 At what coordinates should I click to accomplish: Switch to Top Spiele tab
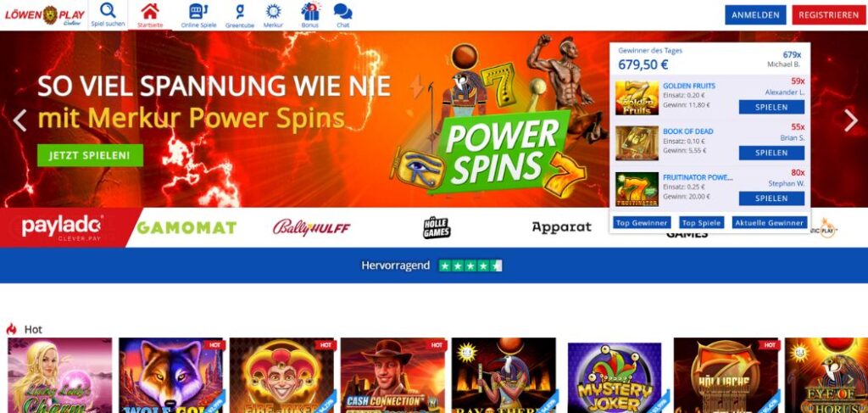(701, 222)
